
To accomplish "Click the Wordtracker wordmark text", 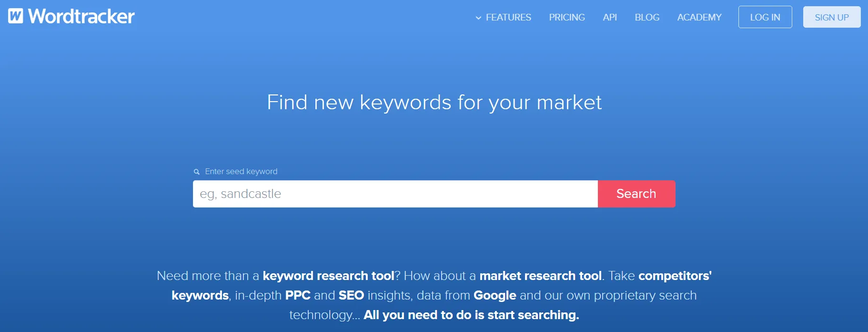I will click(x=81, y=17).
